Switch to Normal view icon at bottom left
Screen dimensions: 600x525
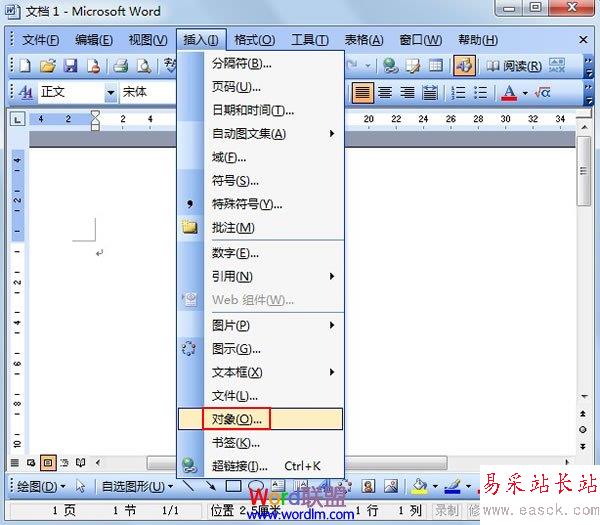[x=15, y=463]
